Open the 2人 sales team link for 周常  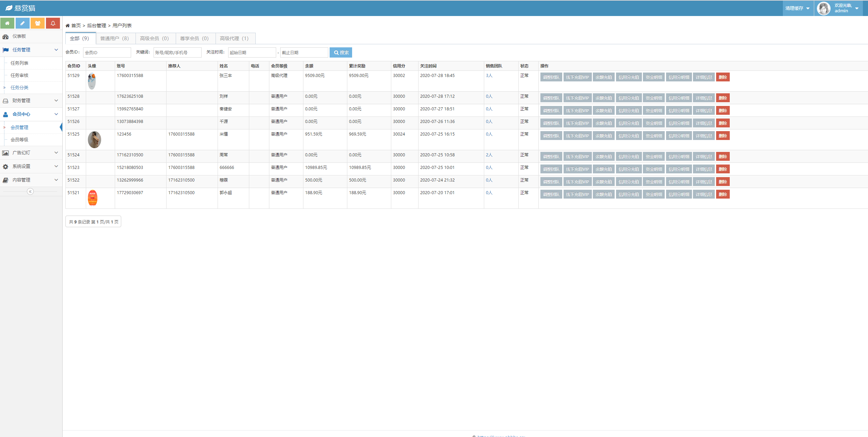coord(489,155)
